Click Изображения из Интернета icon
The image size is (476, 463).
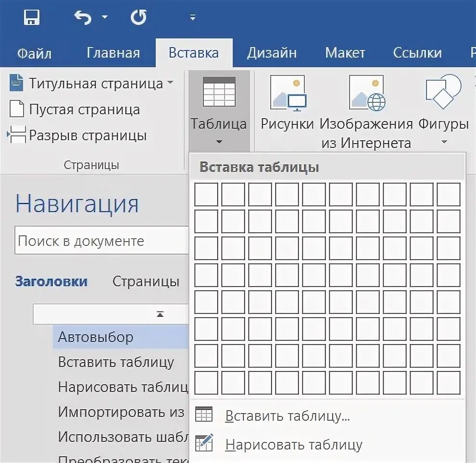pos(367,93)
